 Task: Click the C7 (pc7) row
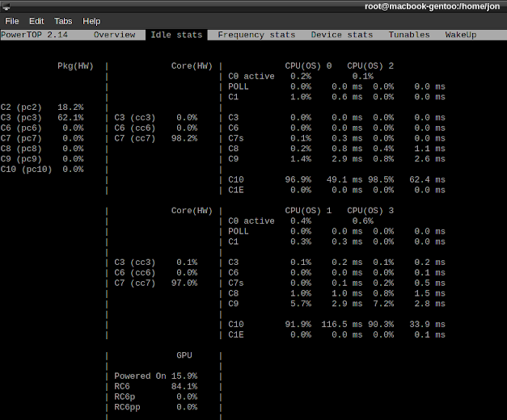click(x=42, y=138)
